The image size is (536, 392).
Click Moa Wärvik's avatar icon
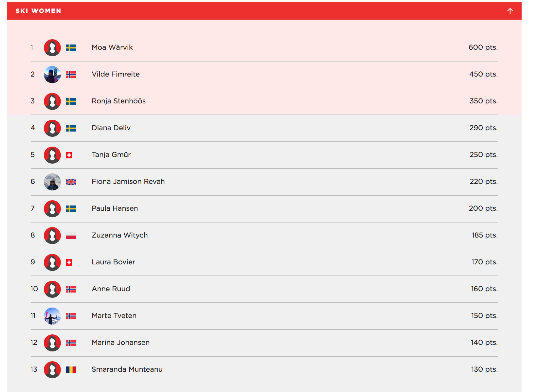[x=52, y=48]
